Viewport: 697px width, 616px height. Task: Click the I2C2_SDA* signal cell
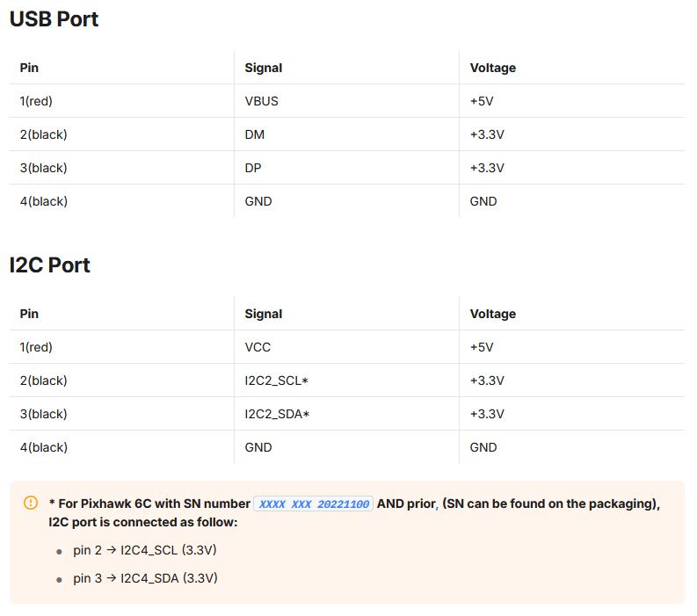click(x=277, y=414)
